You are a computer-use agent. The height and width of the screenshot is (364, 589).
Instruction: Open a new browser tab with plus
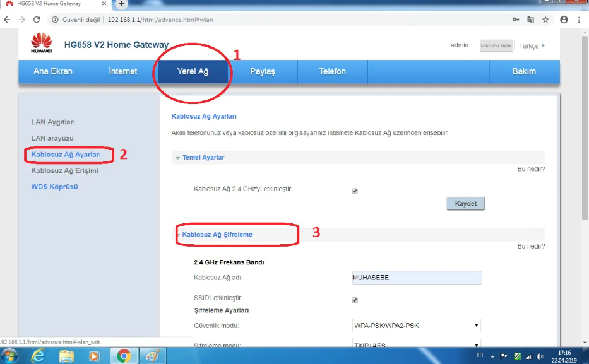click(x=121, y=4)
